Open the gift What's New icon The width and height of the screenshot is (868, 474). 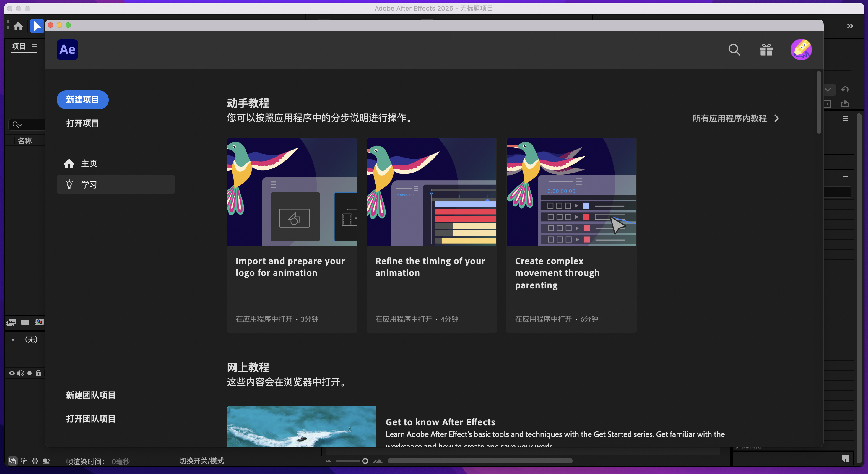pos(766,50)
